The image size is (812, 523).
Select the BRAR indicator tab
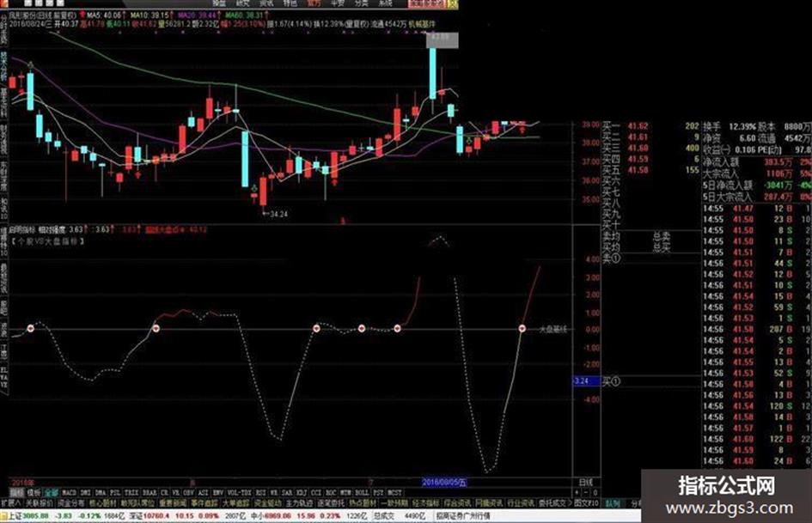coord(150,492)
